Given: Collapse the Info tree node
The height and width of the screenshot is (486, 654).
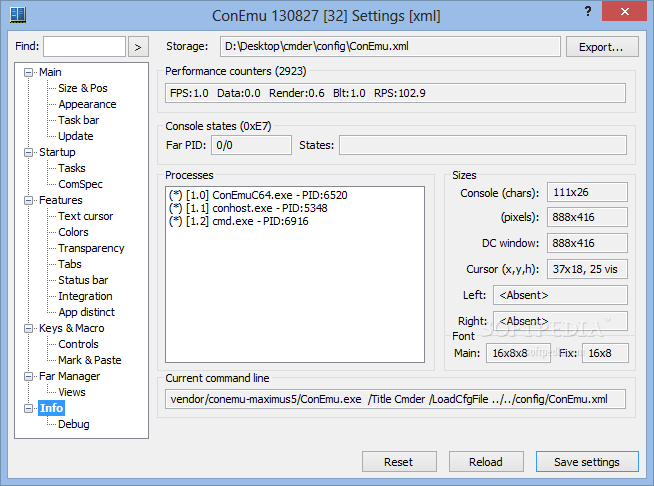Looking at the screenshot, I should 28,408.
